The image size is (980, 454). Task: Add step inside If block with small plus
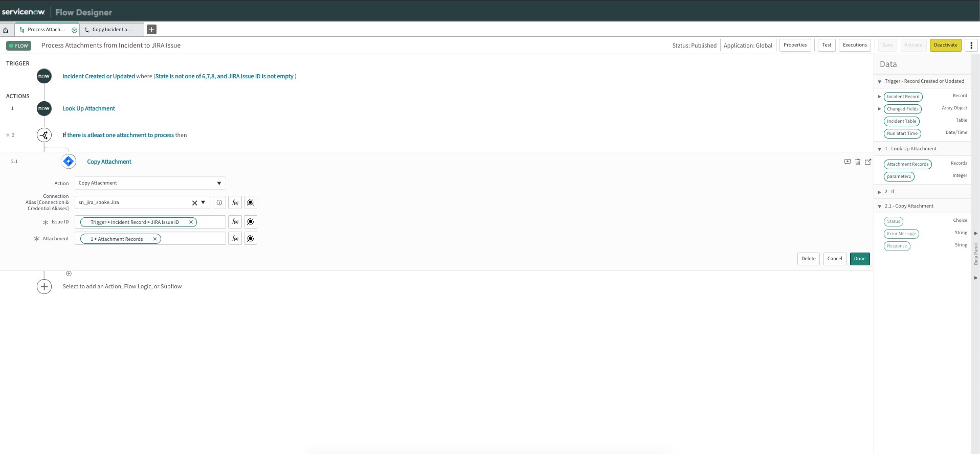click(69, 274)
